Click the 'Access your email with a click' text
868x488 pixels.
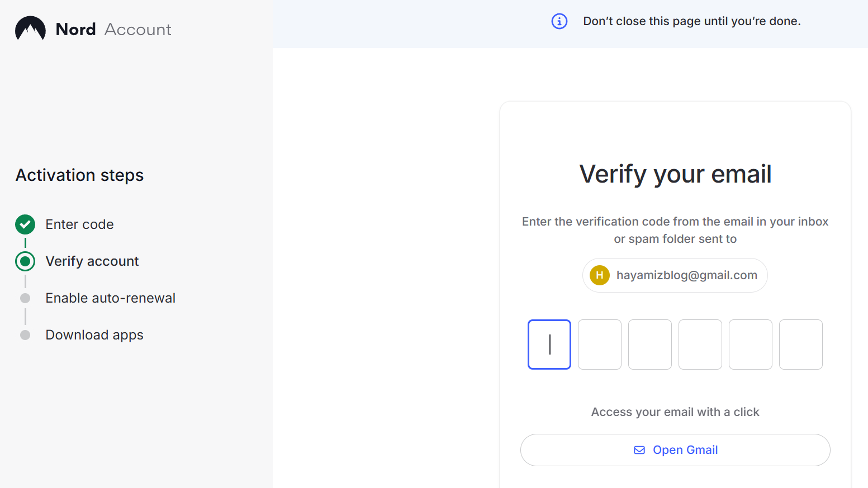[x=675, y=412]
